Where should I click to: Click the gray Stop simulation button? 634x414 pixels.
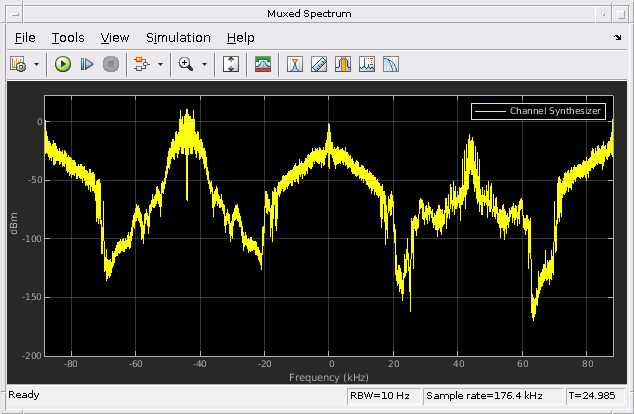[111, 64]
